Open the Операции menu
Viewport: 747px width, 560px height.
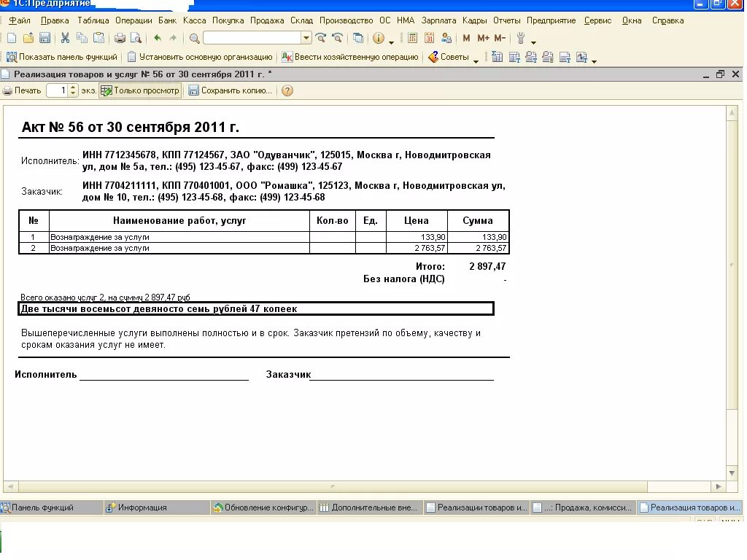point(133,20)
